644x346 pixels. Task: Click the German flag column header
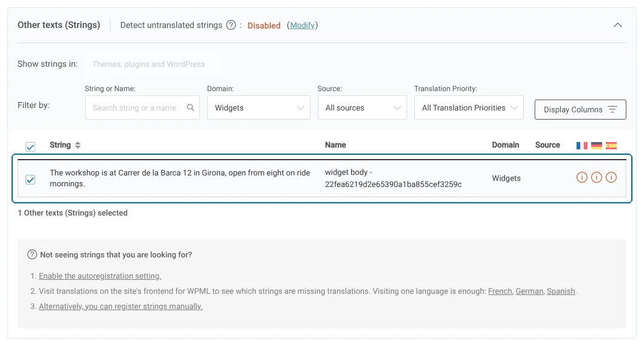tap(597, 145)
